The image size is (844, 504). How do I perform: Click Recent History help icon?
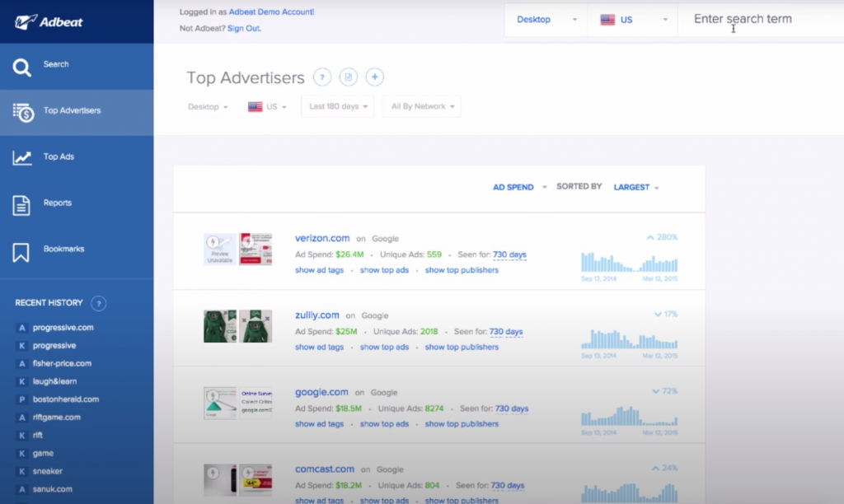[x=99, y=303]
